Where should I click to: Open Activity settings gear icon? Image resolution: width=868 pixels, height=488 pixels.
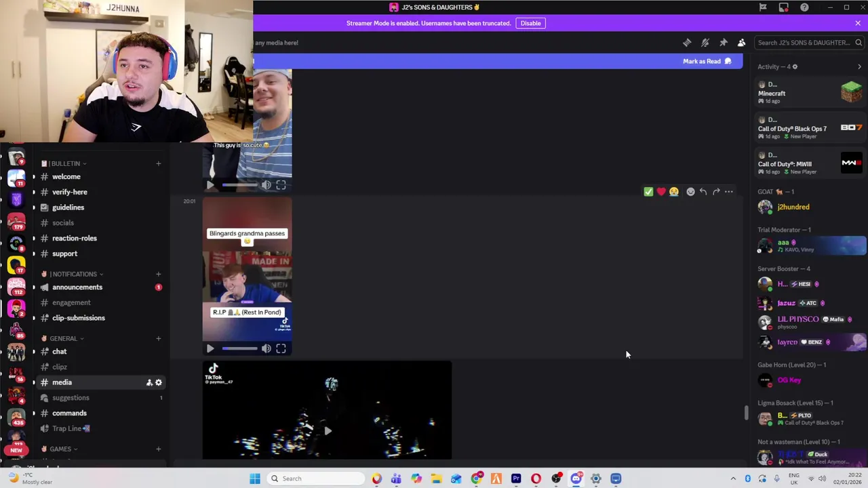[x=795, y=66]
